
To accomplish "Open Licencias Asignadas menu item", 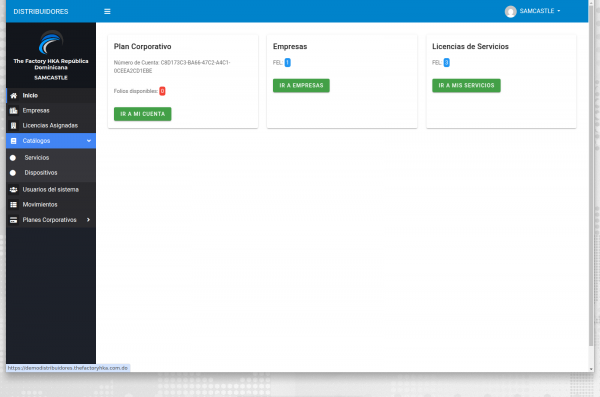I will tap(51, 126).
